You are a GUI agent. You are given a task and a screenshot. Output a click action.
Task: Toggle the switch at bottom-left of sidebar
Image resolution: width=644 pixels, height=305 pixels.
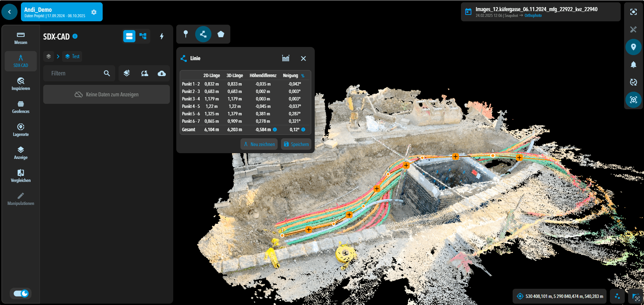tap(21, 293)
